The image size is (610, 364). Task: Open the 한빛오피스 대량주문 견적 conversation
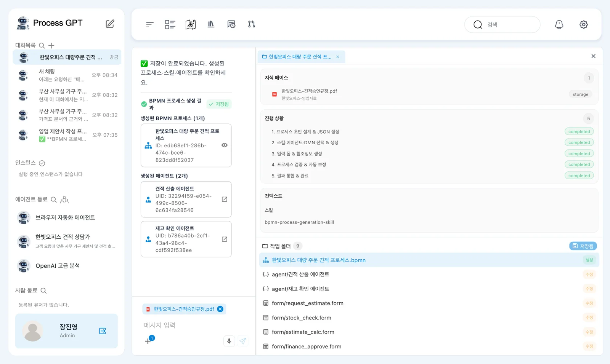click(x=67, y=57)
